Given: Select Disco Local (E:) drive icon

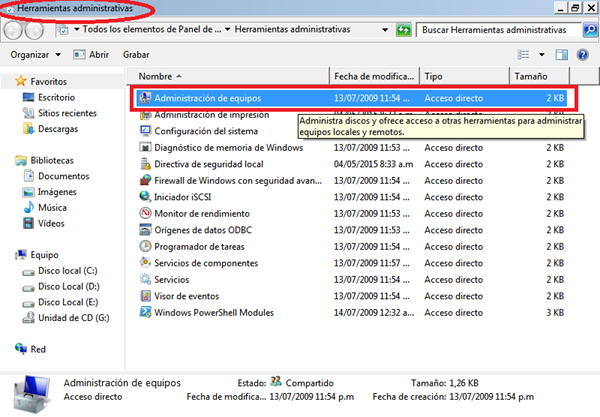Looking at the screenshot, I should (x=28, y=303).
